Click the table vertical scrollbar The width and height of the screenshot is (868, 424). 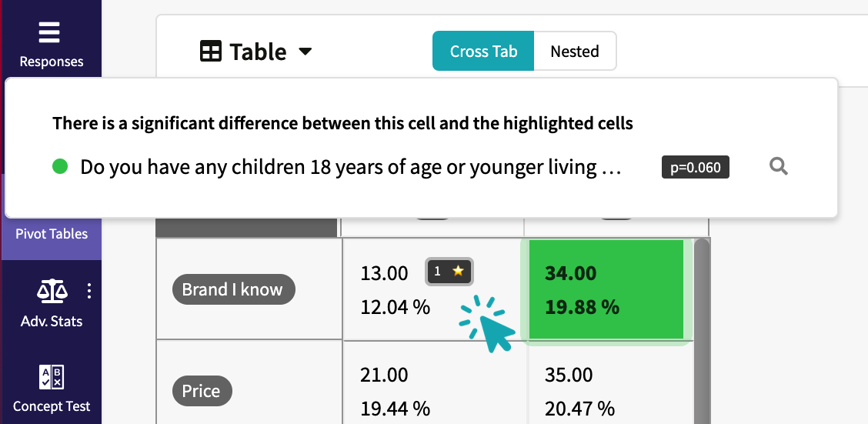[702, 331]
